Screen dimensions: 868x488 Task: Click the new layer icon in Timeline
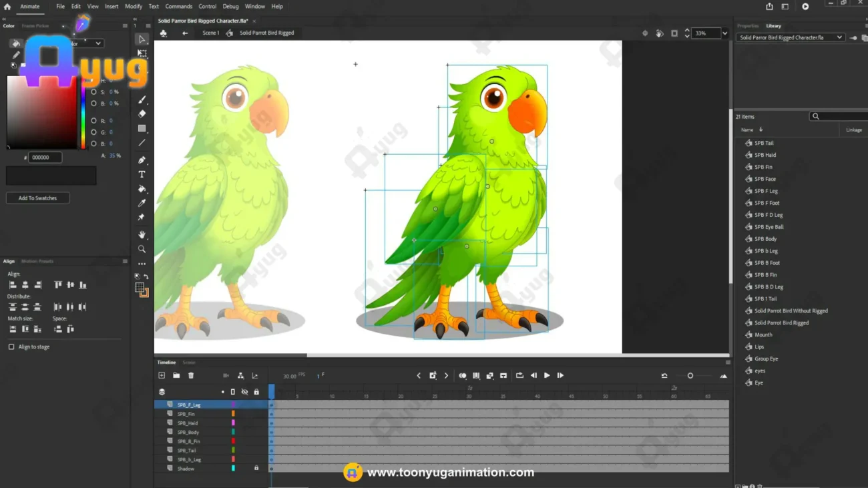162,376
